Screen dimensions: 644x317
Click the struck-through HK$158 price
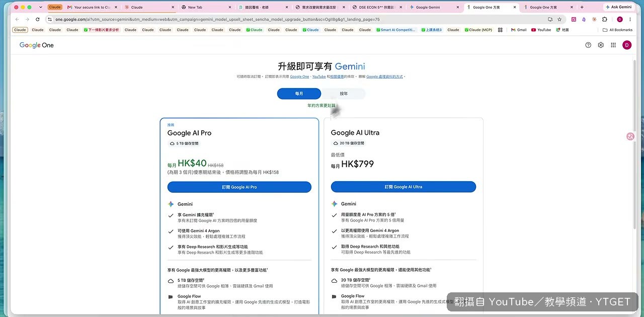[216, 165]
